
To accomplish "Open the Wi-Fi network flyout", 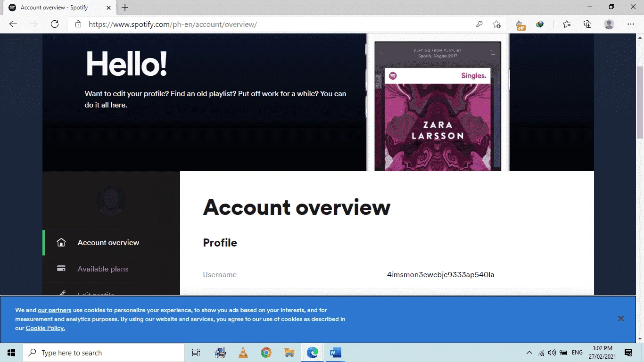I will click(x=541, y=353).
